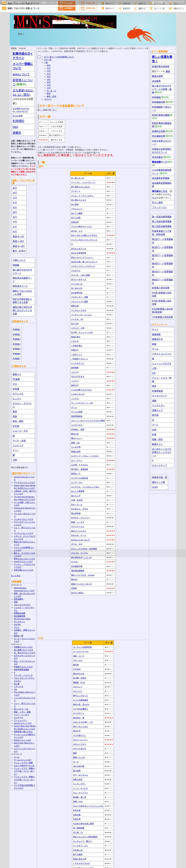Open ビックリ category in sidebar
This screenshot has width=186, height=868.
(17, 399)
